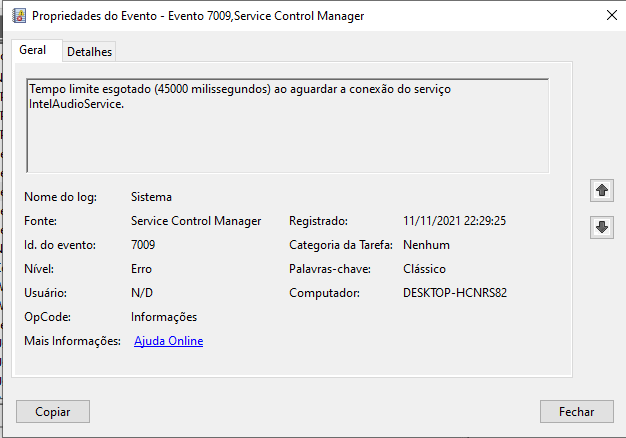Select the Geral tab
The width and height of the screenshot is (626, 438).
click(x=33, y=50)
